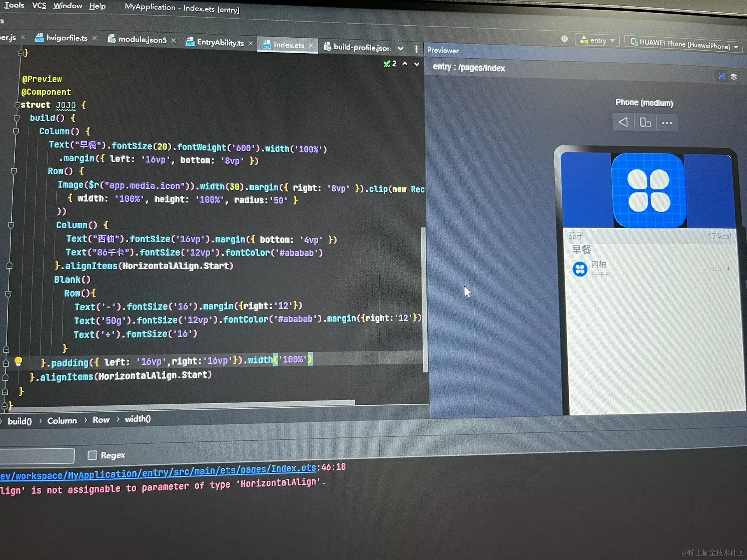Click the inspector icon in Previewer panel

pyautogui.click(x=722, y=76)
